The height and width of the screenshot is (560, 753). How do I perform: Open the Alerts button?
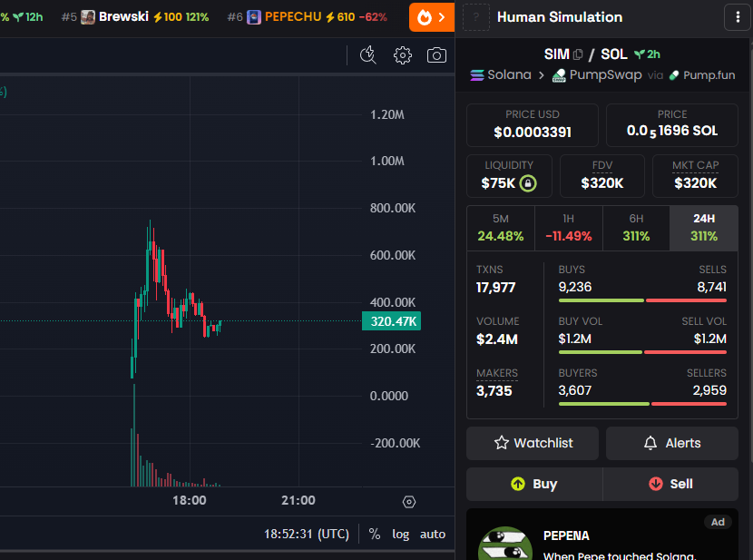coord(672,443)
